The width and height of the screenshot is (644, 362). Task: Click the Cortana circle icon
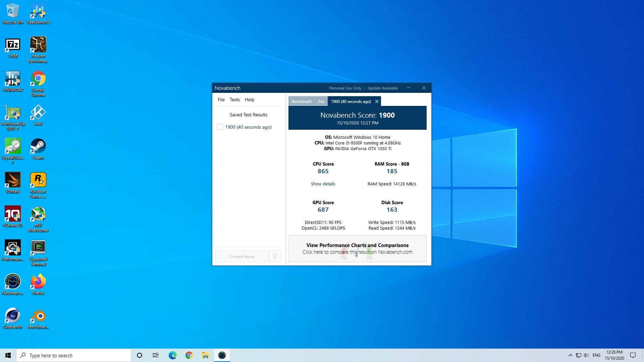(x=140, y=355)
